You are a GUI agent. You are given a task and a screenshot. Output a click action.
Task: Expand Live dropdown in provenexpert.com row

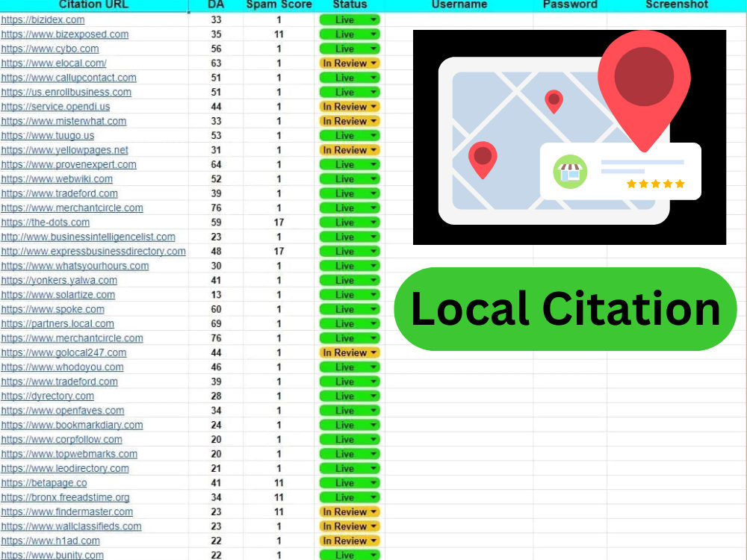(374, 164)
